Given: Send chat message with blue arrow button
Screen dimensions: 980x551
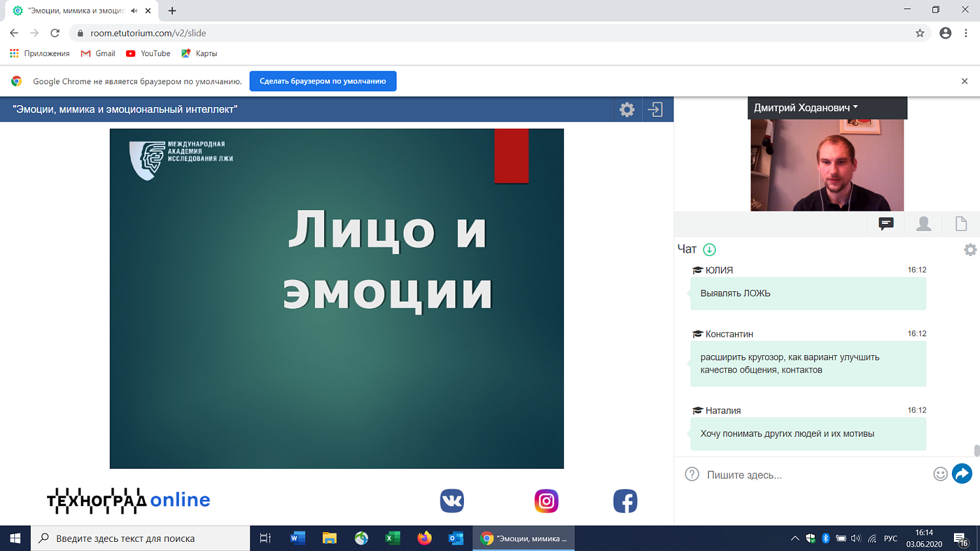Looking at the screenshot, I should (x=962, y=474).
